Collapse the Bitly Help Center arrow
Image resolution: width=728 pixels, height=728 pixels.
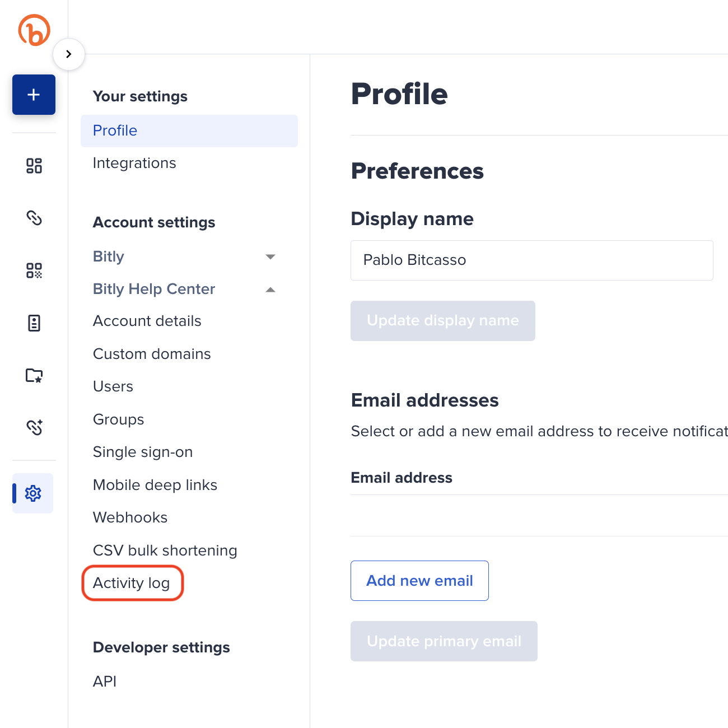pyautogui.click(x=270, y=290)
